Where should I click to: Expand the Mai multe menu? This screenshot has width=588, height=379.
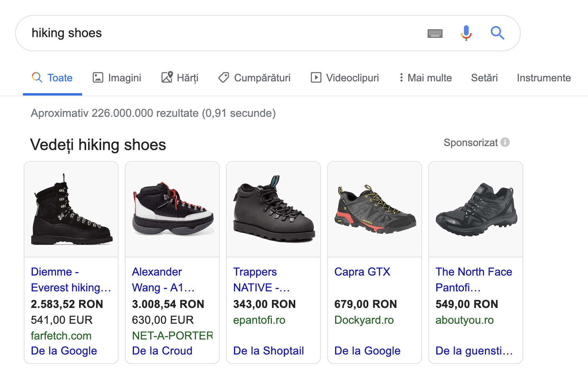426,78
